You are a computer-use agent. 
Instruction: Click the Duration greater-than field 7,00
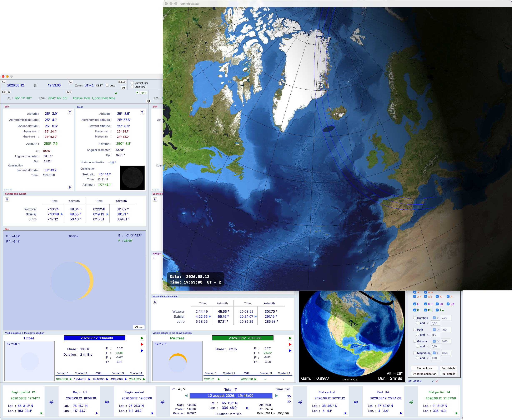point(446,318)
